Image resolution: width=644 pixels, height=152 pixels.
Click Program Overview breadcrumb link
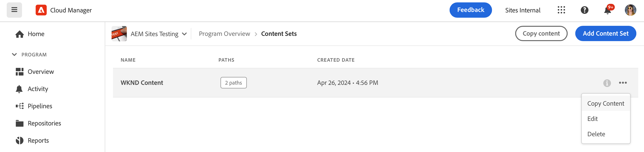(224, 34)
